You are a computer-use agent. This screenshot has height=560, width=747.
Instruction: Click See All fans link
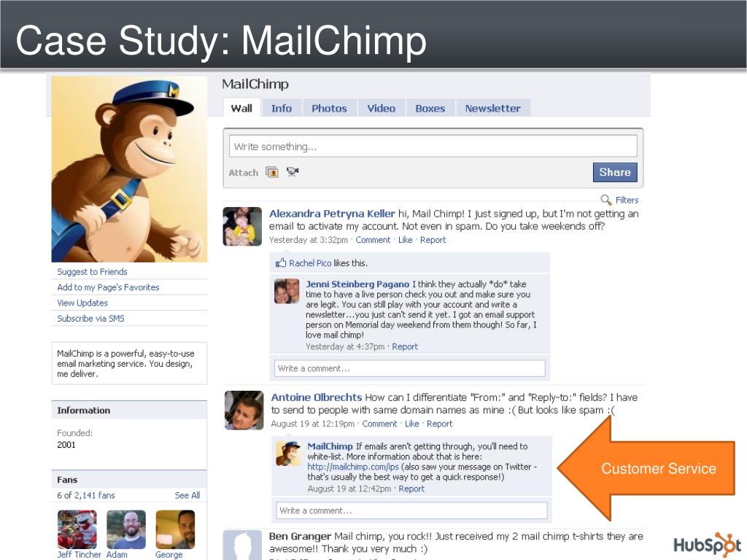[x=187, y=495]
